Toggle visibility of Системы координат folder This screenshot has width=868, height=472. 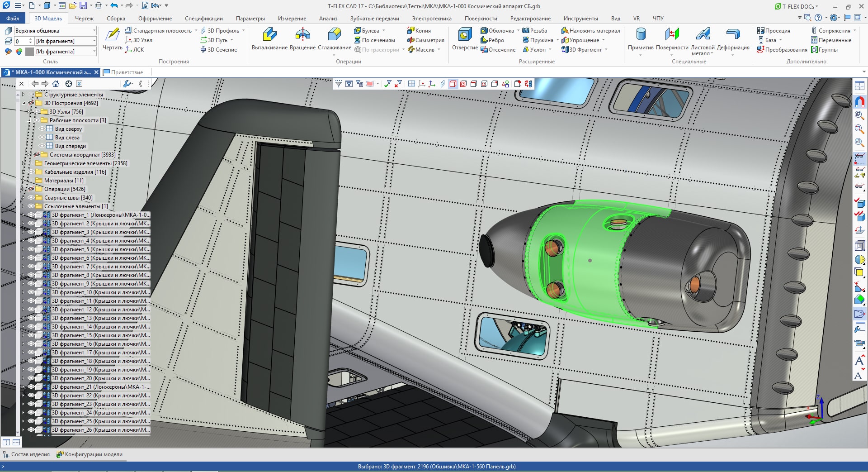pos(37,155)
